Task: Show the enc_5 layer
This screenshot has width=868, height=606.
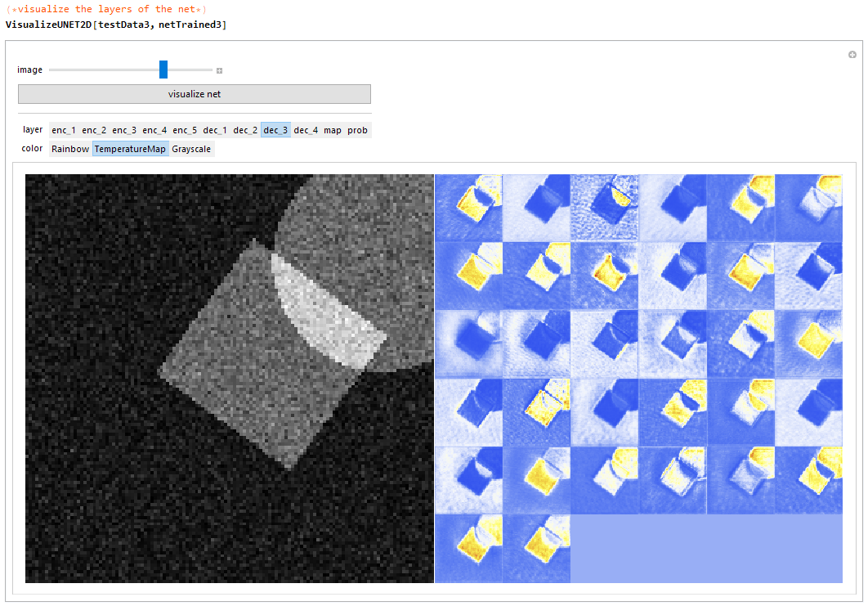Action: pos(185,130)
